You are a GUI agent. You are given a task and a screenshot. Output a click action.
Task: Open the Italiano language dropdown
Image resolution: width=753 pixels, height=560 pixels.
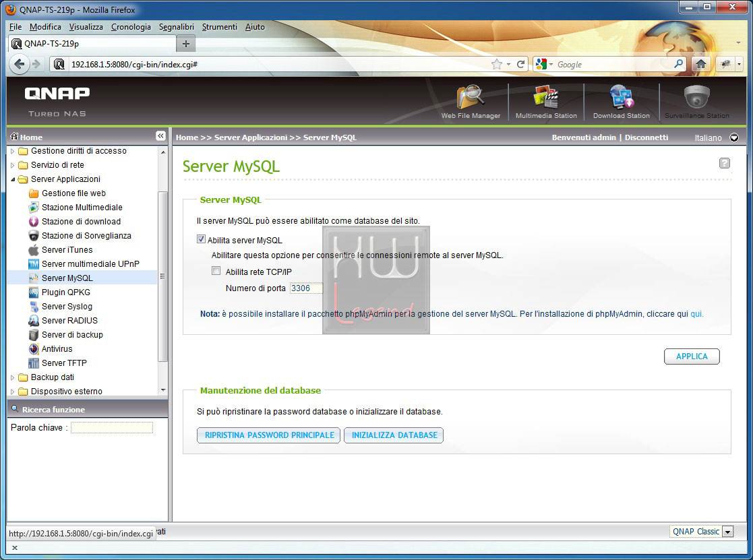(734, 137)
